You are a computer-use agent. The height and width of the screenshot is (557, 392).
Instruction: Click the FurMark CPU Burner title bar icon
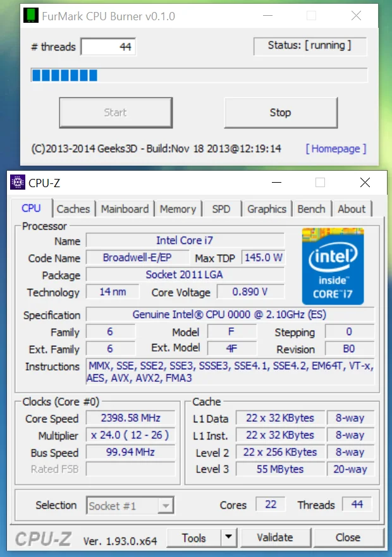pos(31,15)
